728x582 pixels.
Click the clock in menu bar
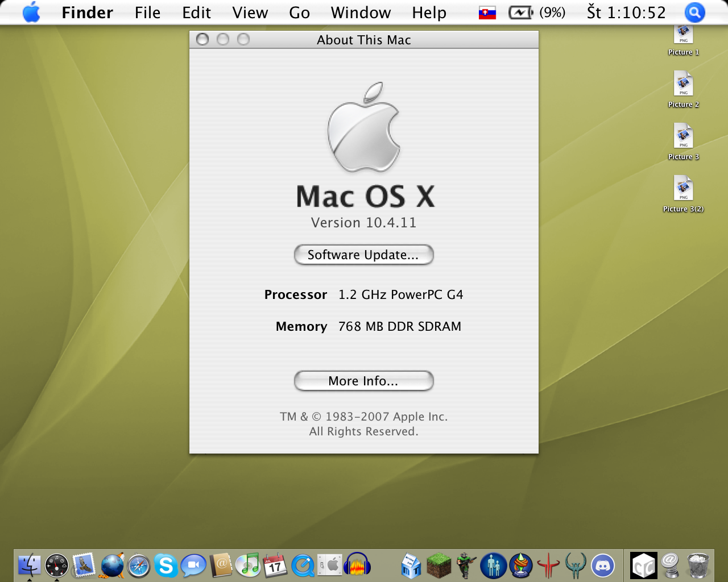coord(626,13)
